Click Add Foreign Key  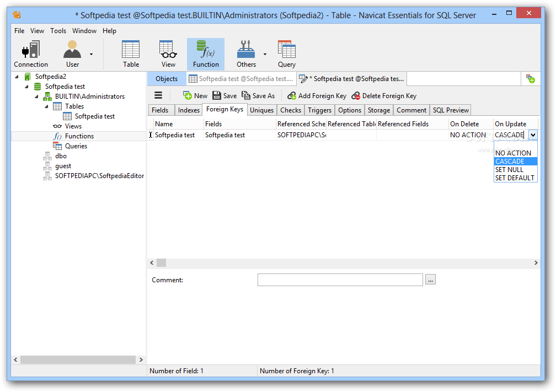point(317,96)
